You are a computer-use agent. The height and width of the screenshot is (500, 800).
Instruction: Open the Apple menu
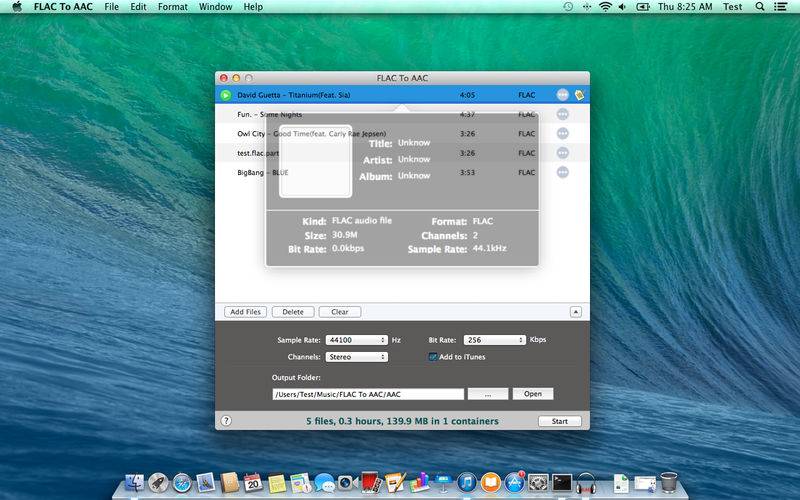click(17, 7)
